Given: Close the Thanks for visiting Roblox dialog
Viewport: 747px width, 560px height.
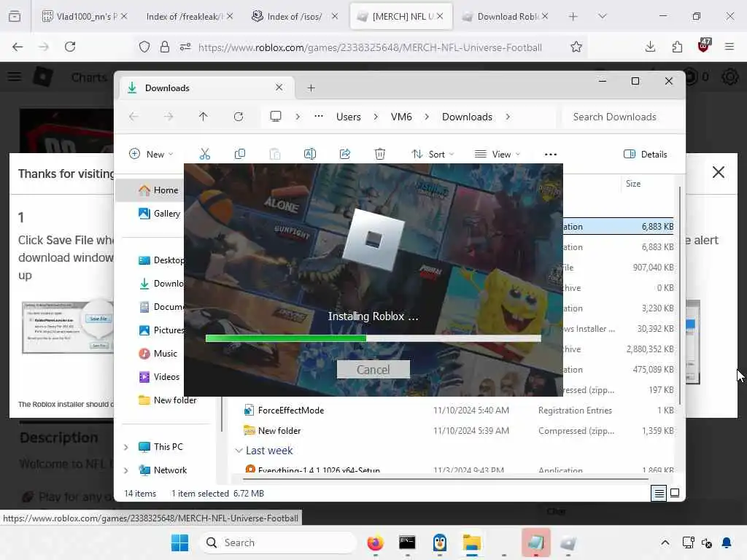Looking at the screenshot, I should (719, 172).
